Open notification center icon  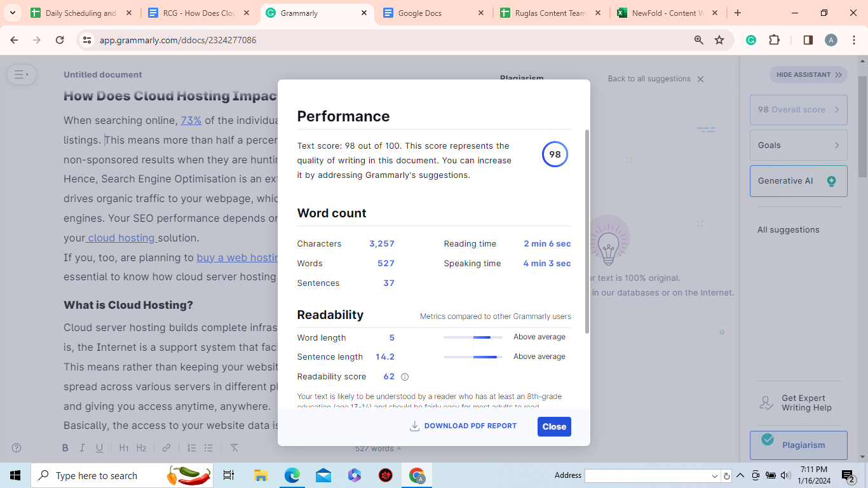tap(848, 475)
